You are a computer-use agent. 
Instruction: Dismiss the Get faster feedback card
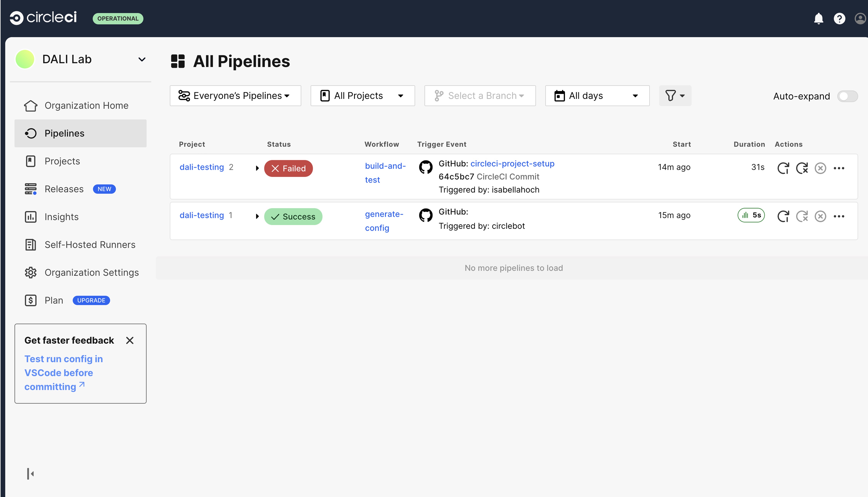pos(130,340)
